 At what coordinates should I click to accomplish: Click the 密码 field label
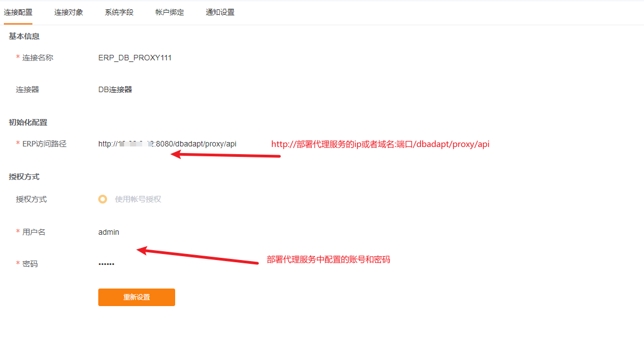[30, 264]
